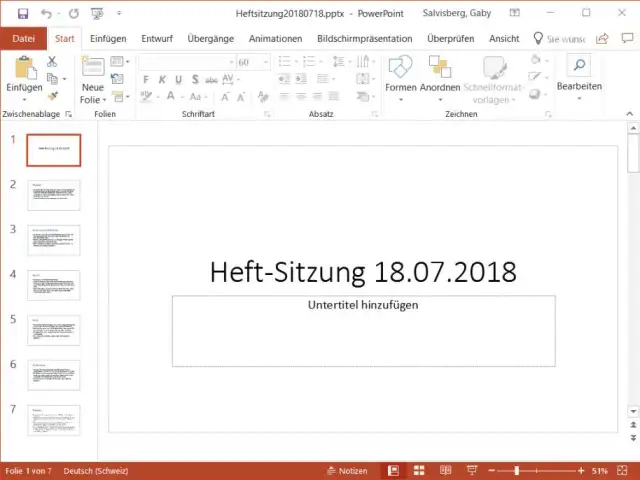Open the Zwischenablage dialog launcher
640x480 pixels.
click(69, 114)
